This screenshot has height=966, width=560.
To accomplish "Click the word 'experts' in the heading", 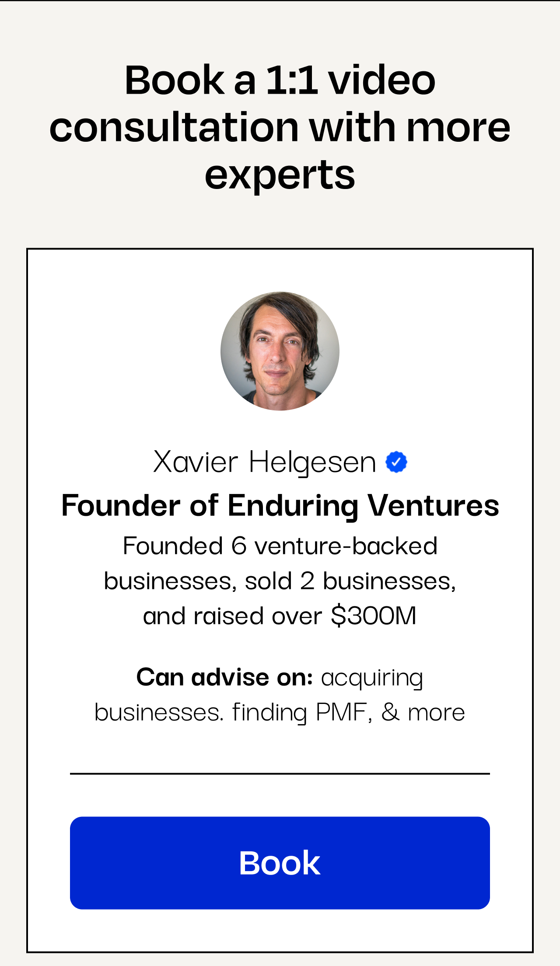I will pyautogui.click(x=280, y=176).
